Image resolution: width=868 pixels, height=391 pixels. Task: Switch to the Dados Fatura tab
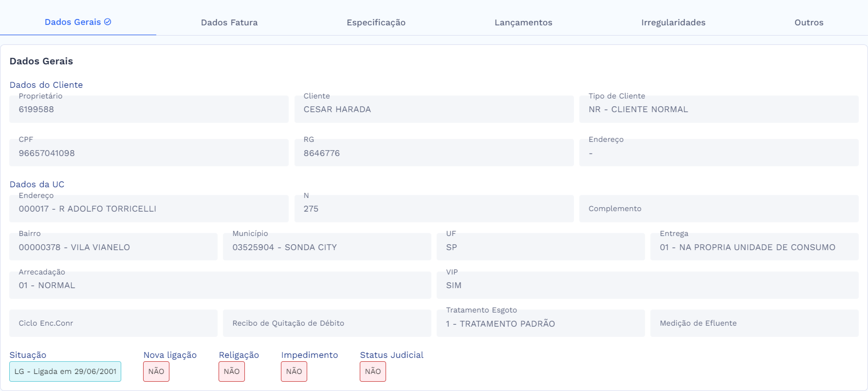pyautogui.click(x=229, y=22)
